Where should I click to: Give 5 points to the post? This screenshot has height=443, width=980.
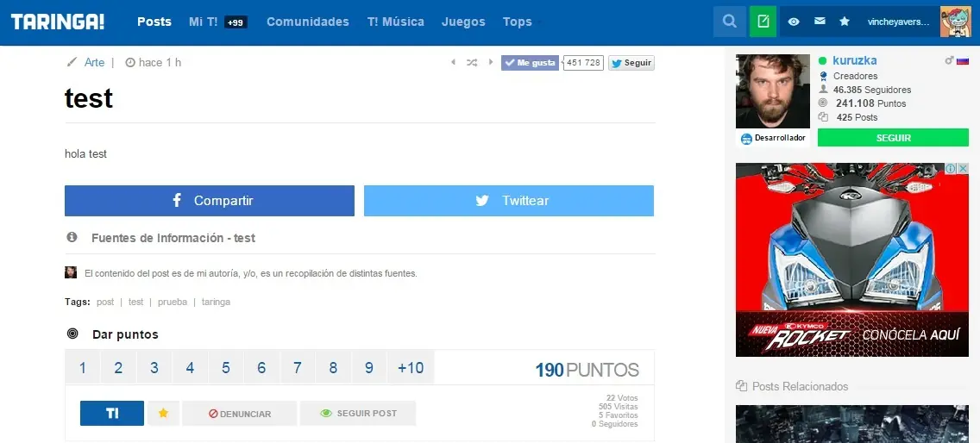pyautogui.click(x=226, y=367)
